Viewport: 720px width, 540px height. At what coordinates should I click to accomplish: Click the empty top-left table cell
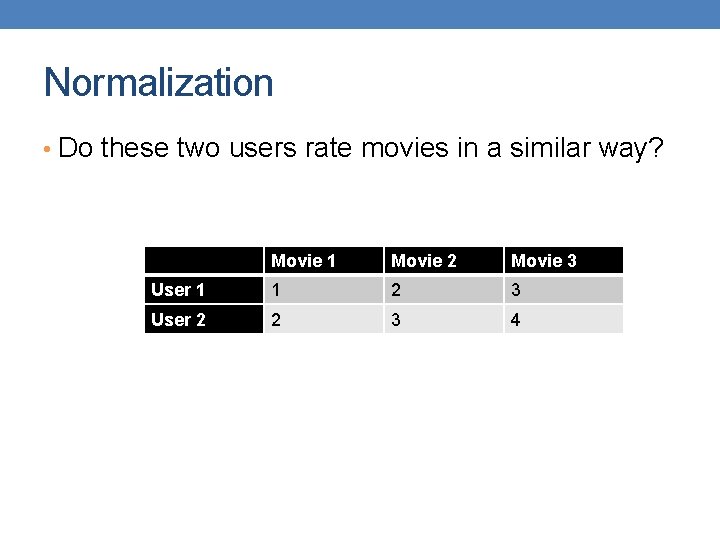coord(204,260)
